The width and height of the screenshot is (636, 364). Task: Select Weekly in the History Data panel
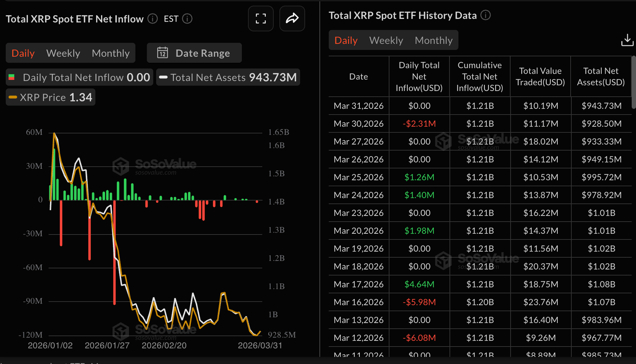385,40
